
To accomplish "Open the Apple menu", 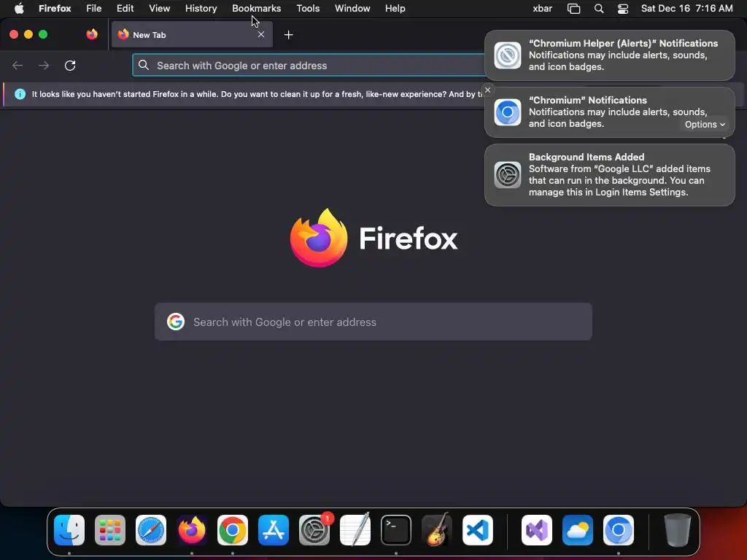I will pyautogui.click(x=19, y=8).
